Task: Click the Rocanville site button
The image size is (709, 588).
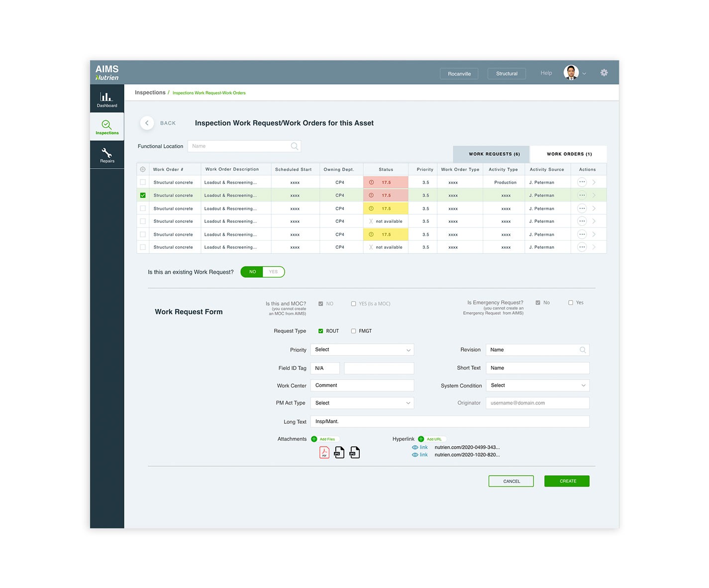Action: coord(459,74)
